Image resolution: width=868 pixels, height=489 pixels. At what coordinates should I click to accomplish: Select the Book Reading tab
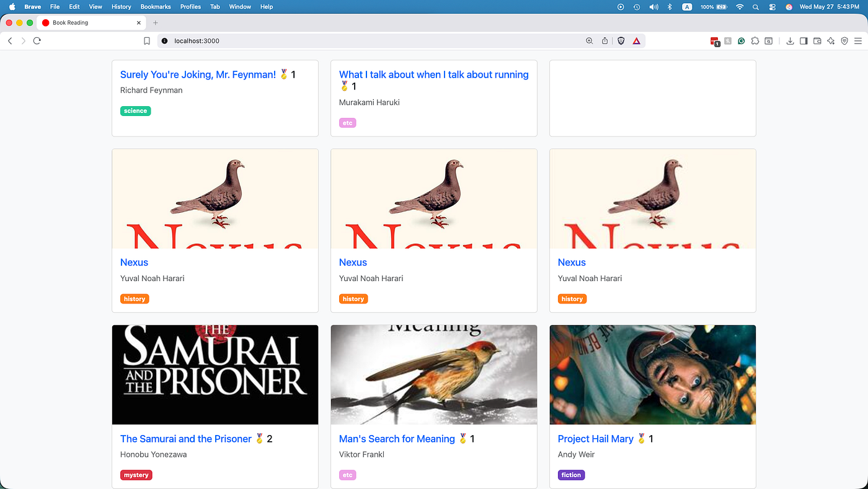coord(92,22)
